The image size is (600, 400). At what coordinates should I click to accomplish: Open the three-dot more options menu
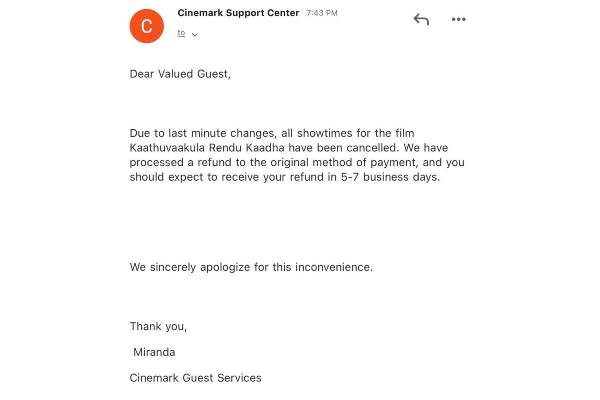[x=459, y=19]
